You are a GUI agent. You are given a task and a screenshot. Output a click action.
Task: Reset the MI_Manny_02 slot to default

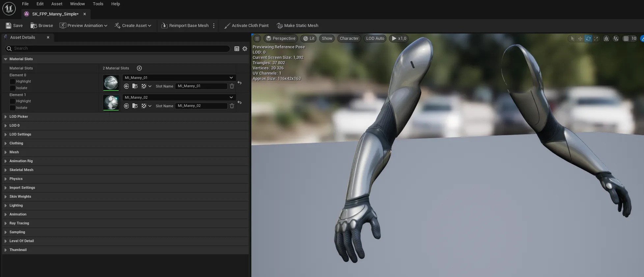tap(239, 103)
